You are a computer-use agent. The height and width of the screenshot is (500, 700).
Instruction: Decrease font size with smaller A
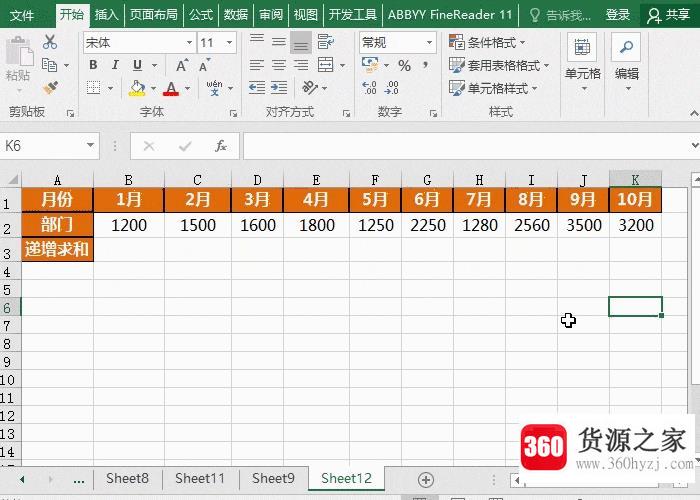(x=204, y=65)
